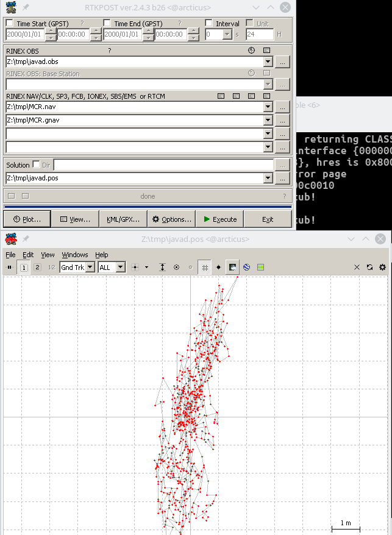
Task: Click the plot options gear icon
Action: click(382, 267)
